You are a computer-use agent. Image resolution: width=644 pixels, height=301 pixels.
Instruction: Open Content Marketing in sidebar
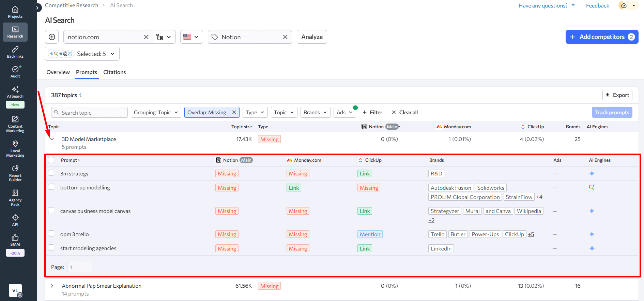click(15, 124)
